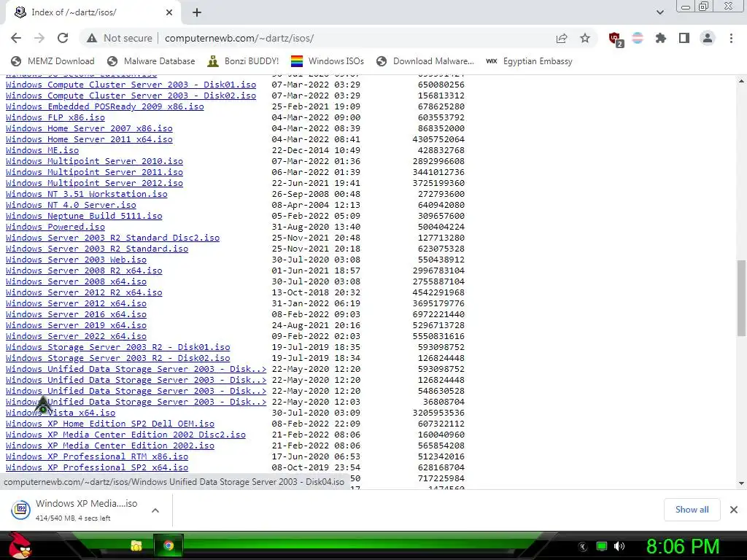Viewport: 747px width, 560px height.
Task: Download Windows Embedded POSReady 2009 x86.iso
Action: point(105,106)
